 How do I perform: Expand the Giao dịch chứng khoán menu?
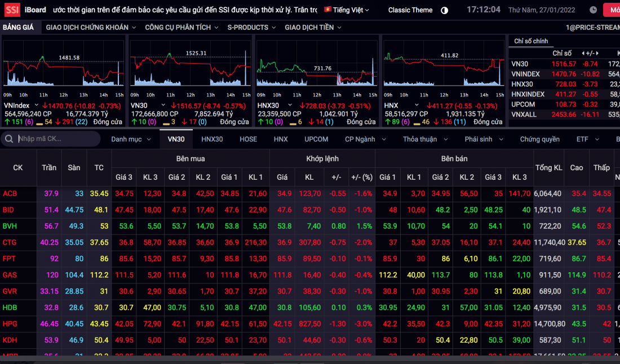pyautogui.click(x=90, y=27)
